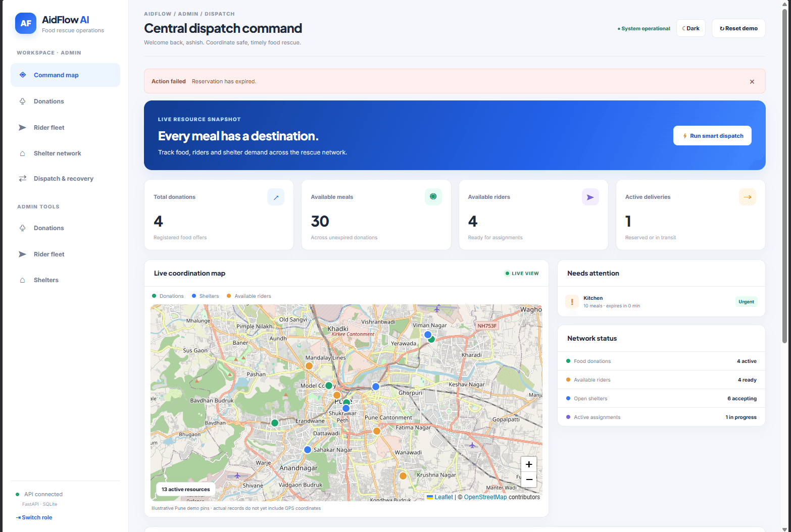Open Donations under Admin Tools
This screenshot has height=532, width=791.
pos(65,228)
